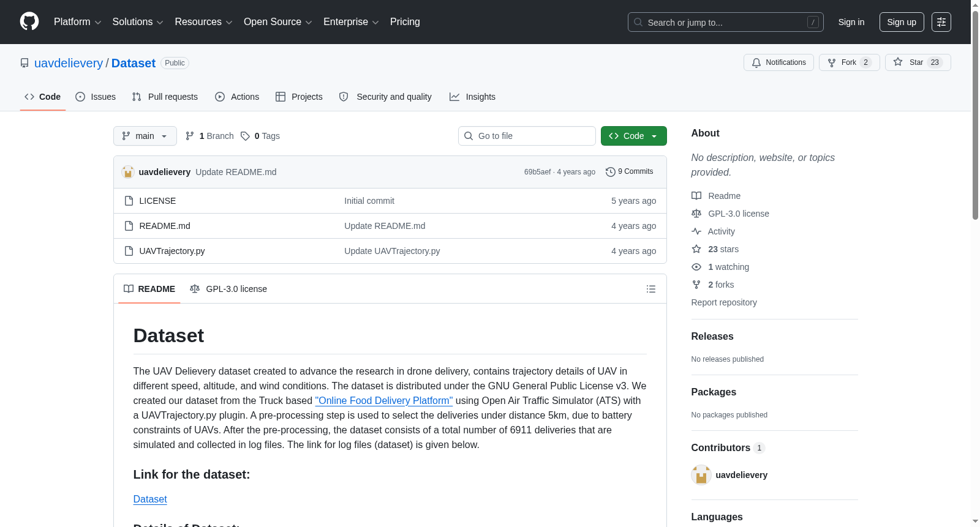Open the Dataset repository name link
This screenshot has width=980, height=527.
[134, 63]
